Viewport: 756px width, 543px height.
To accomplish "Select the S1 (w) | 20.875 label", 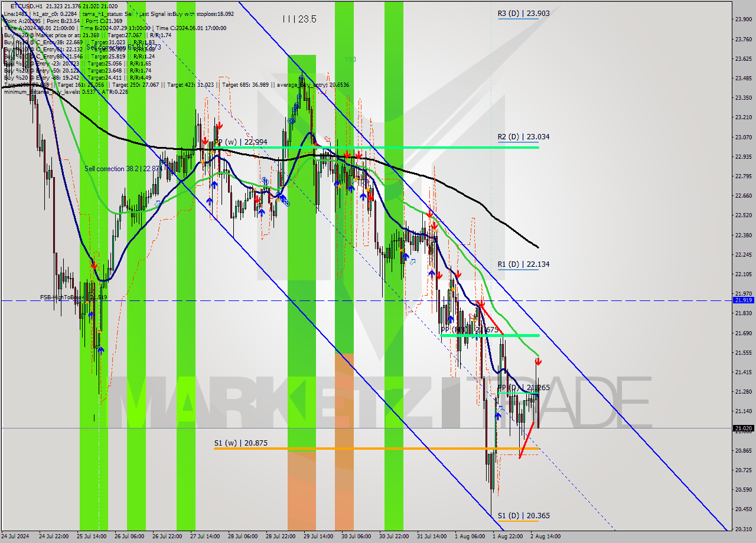I will coord(241,443).
